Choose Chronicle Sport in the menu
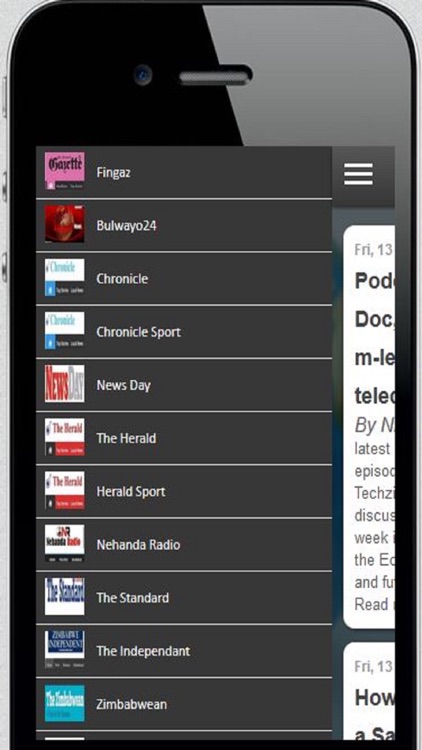The height and width of the screenshot is (750, 422). [184, 331]
